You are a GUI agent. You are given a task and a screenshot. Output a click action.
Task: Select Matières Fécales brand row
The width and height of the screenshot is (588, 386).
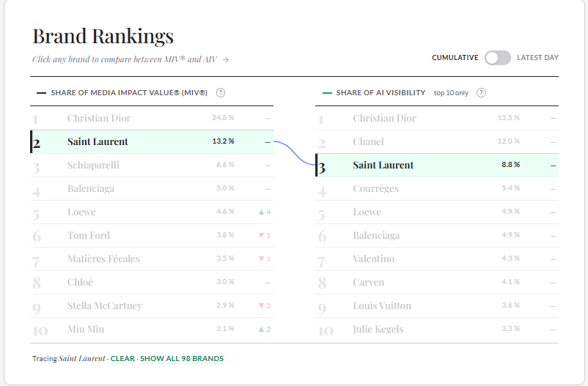click(x=152, y=259)
